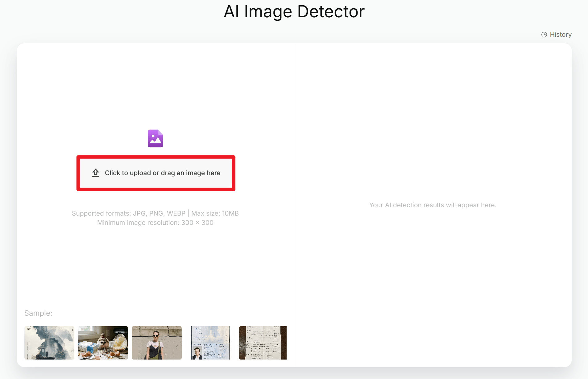Select the woman with sunglasses sample

(x=157, y=343)
